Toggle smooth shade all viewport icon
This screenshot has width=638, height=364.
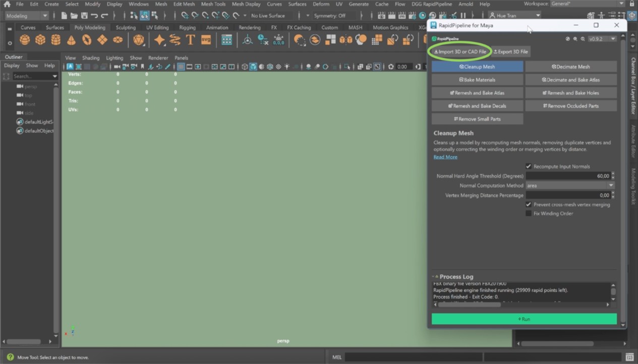click(253, 67)
